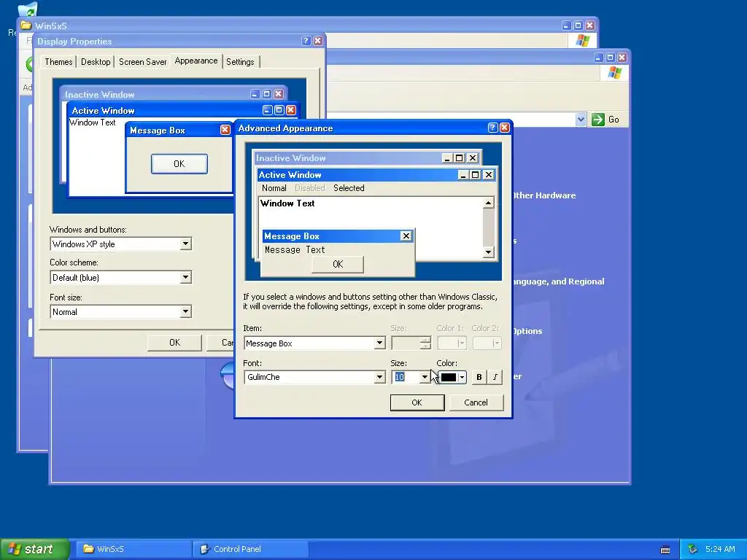Open the Font dropdown showing GulimChe
This screenshot has width=747, height=560.
314,377
